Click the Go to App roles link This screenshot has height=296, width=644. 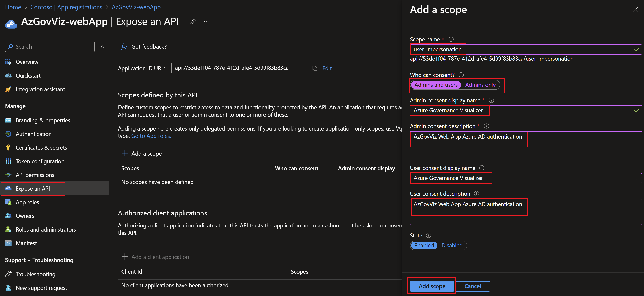151,136
